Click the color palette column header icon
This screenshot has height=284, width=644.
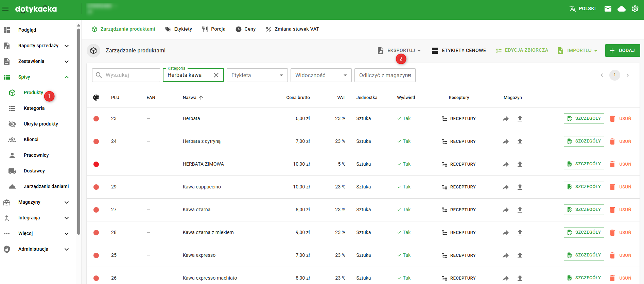pos(96,98)
